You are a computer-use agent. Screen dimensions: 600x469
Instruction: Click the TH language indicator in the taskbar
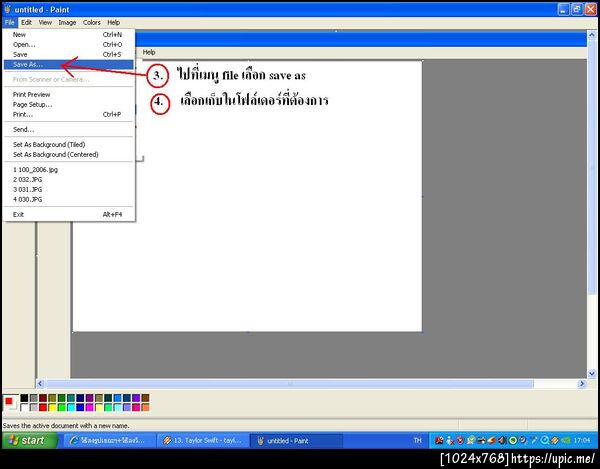417,440
